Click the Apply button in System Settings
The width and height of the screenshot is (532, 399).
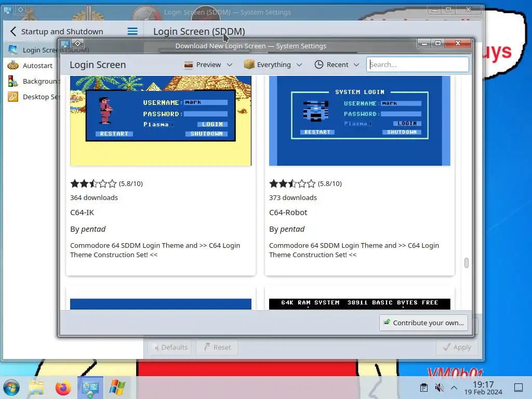point(457,347)
